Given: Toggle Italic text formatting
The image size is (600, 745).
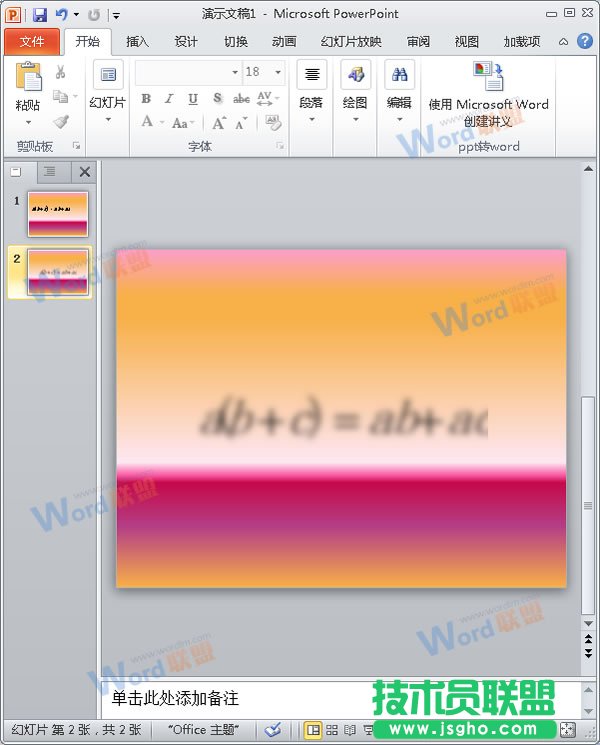Looking at the screenshot, I should tap(169, 99).
